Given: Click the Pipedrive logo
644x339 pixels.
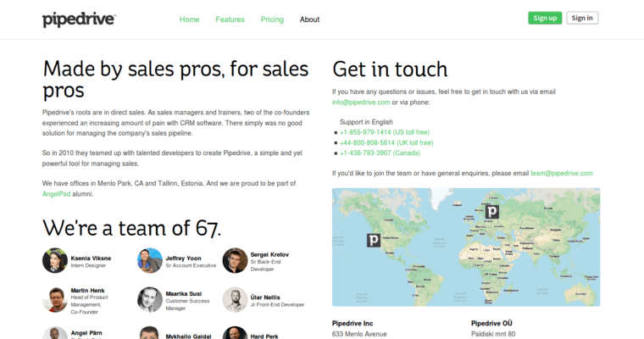Looking at the screenshot, I should pyautogui.click(x=79, y=19).
